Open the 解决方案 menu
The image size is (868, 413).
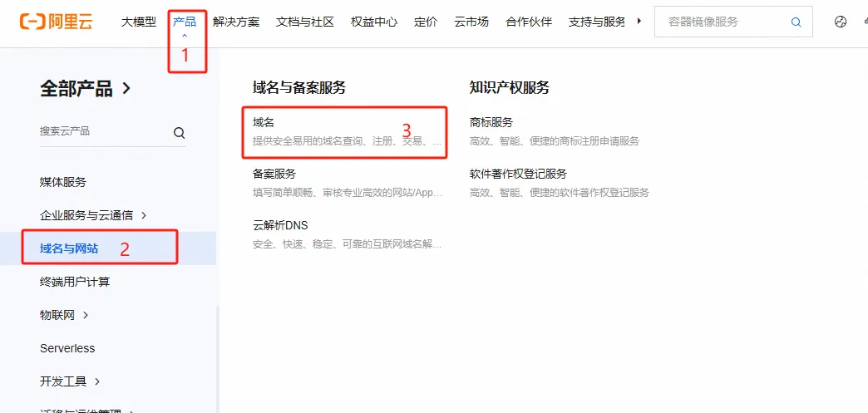coord(236,22)
